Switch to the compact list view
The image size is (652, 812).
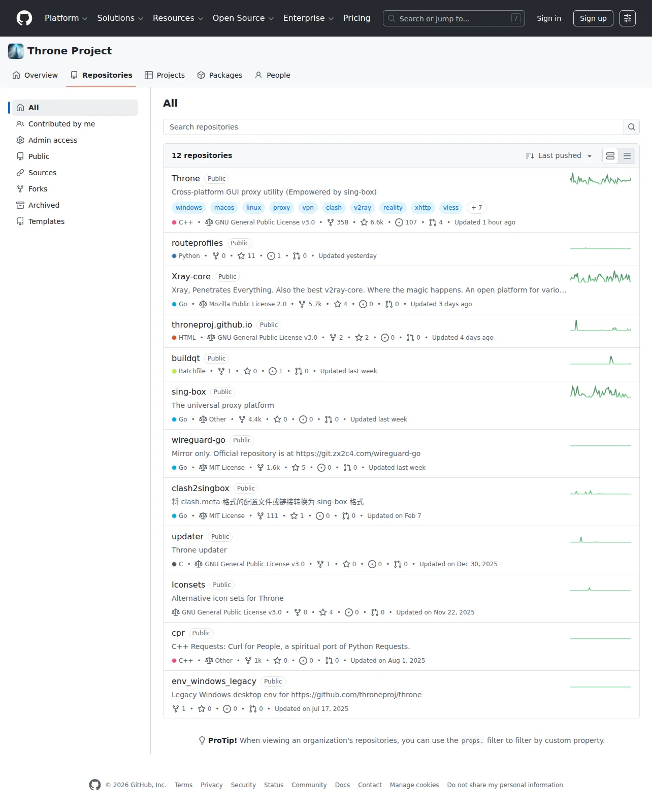(627, 156)
